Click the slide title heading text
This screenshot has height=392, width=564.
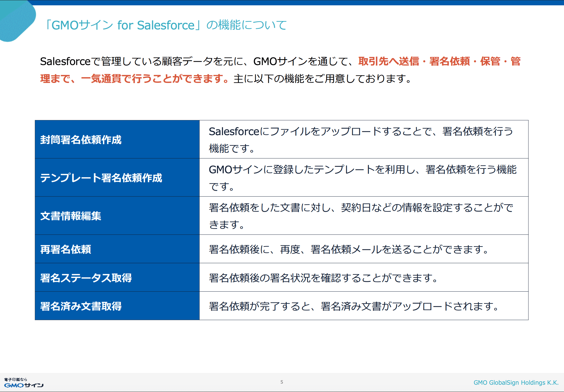click(165, 25)
